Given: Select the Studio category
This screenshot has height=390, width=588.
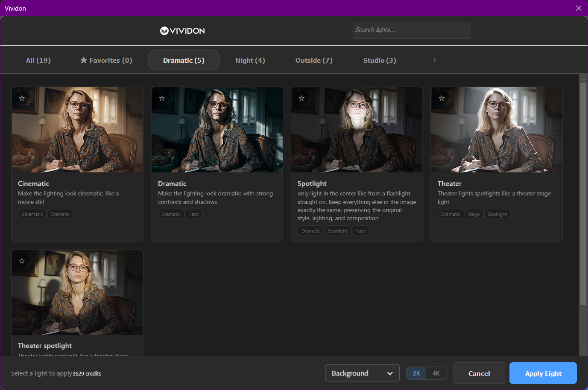Looking at the screenshot, I should [x=379, y=60].
